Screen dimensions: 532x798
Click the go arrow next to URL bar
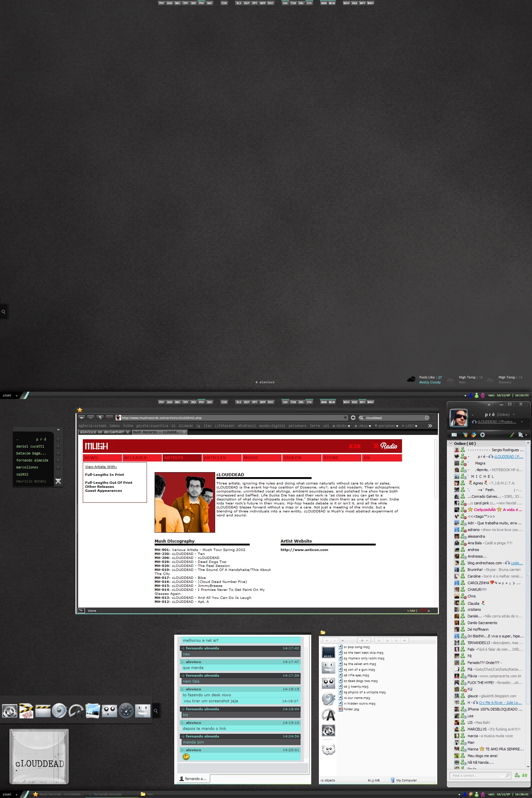pyautogui.click(x=353, y=418)
